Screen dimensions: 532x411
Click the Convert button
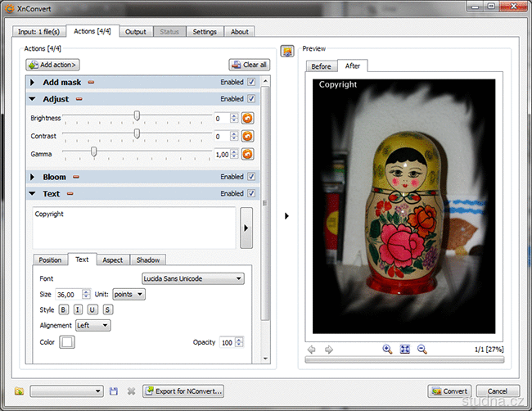click(449, 391)
